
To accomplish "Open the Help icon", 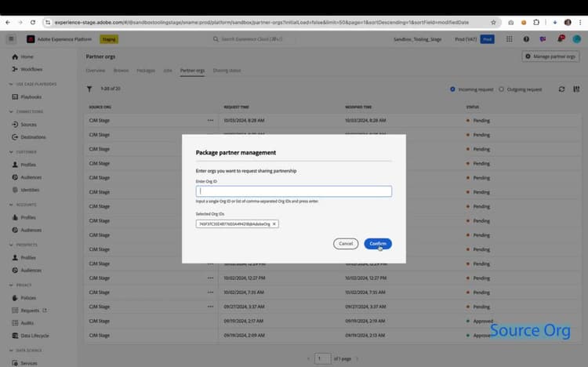I will [526, 39].
